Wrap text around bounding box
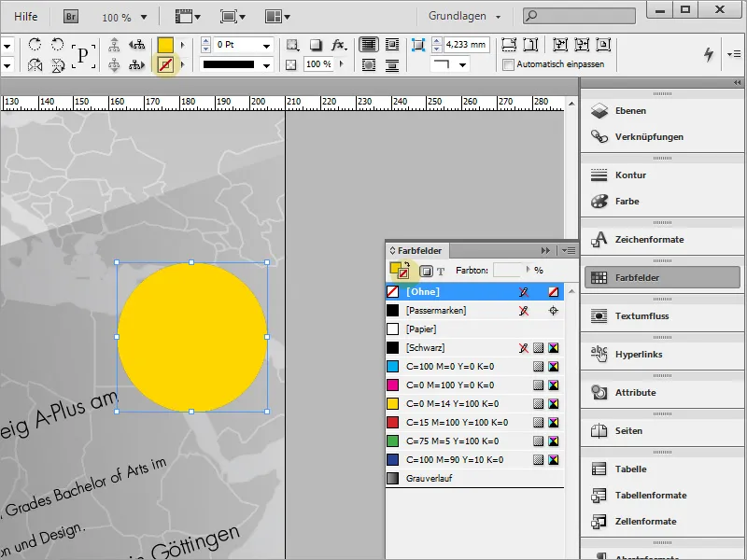747x560 pixels. [x=392, y=45]
